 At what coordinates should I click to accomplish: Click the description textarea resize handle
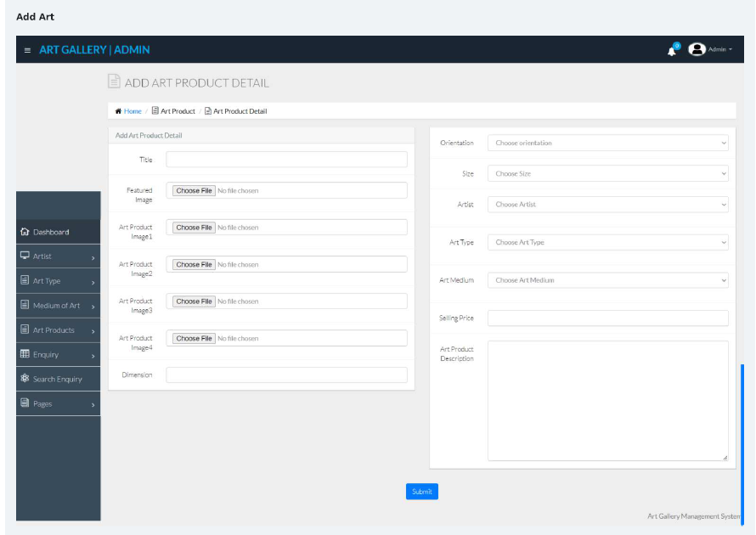point(725,458)
